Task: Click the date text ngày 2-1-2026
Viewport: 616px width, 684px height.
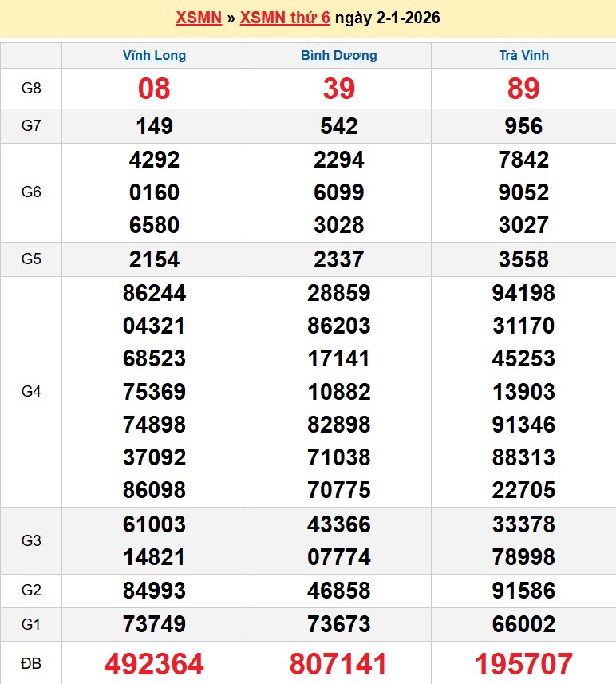Action: coord(387,18)
